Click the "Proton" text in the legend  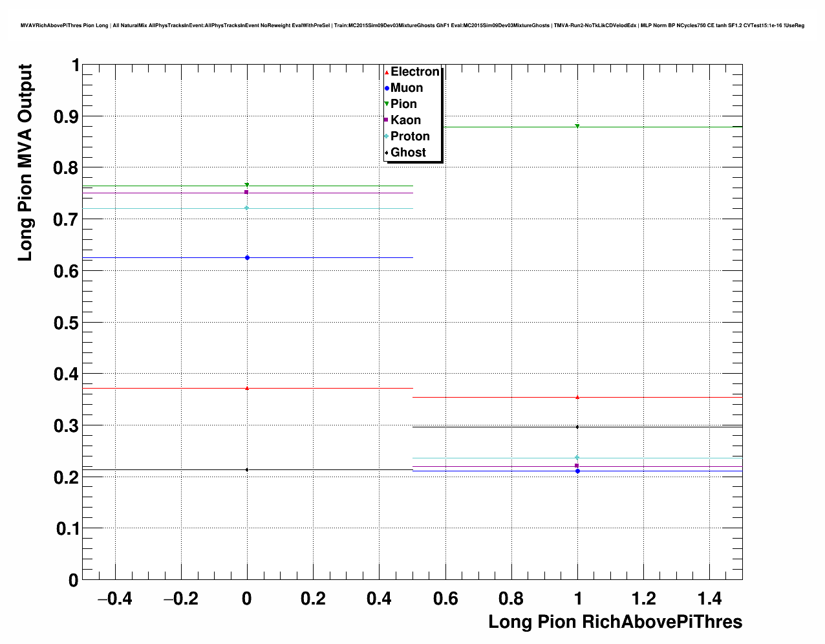tap(410, 136)
